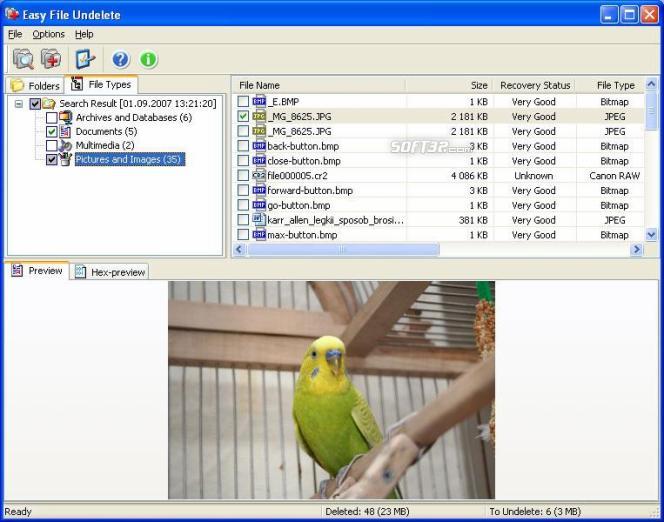Select the Preview tab

pyautogui.click(x=37, y=271)
